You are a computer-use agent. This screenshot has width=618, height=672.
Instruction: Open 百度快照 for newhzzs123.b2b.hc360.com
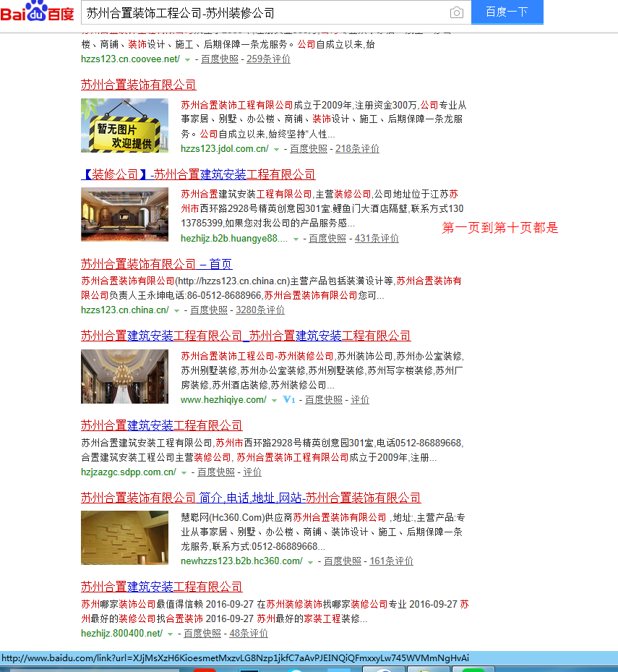[x=342, y=561]
